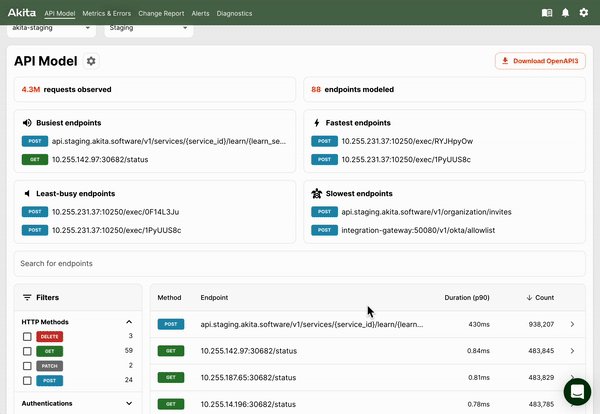Toggle the DELETE method checkbox

(x=27, y=337)
